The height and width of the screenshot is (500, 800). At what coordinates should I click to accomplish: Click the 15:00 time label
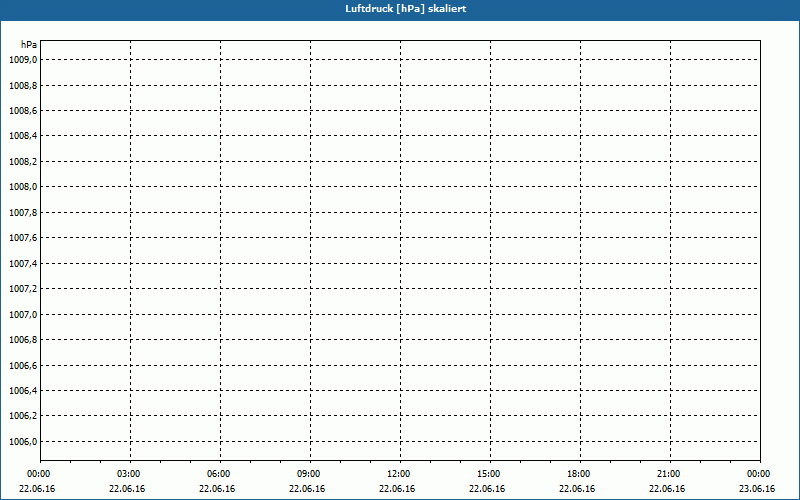pos(488,474)
